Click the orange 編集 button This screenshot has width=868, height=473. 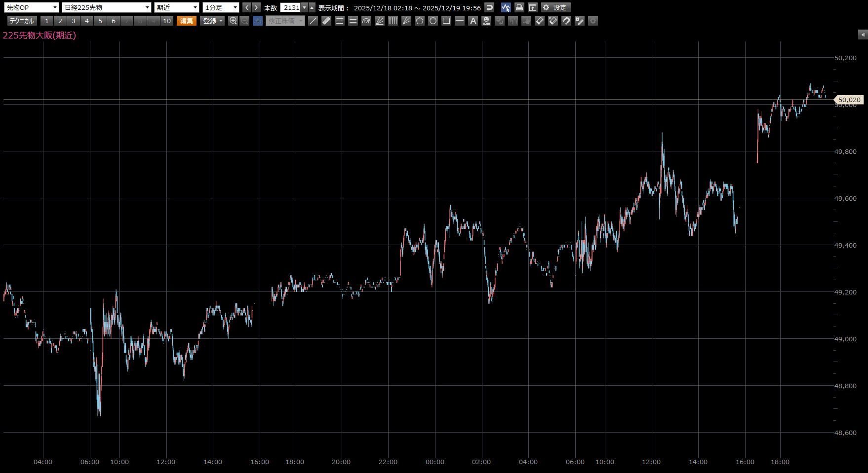coord(187,21)
